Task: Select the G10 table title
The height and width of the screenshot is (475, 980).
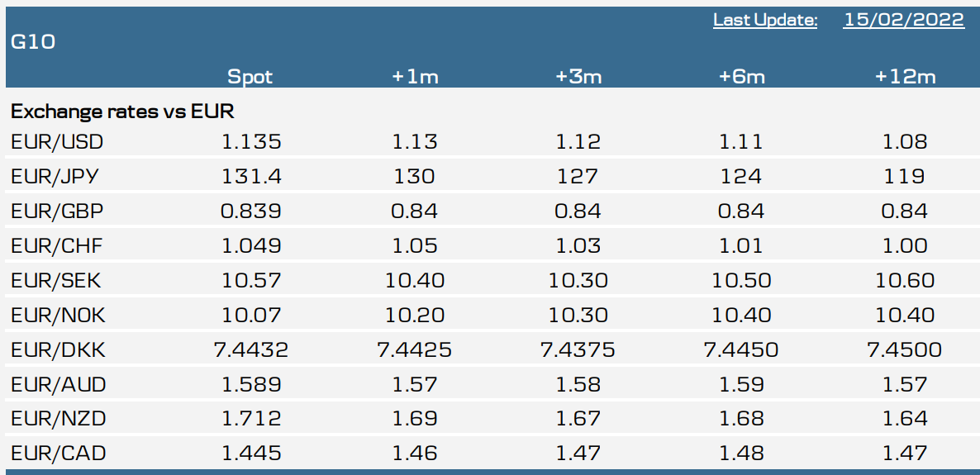Action: [34, 42]
